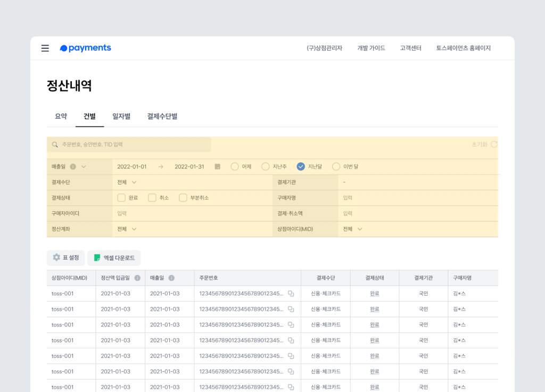Copy the order number in the first table row
The width and height of the screenshot is (545, 392).
(x=291, y=294)
